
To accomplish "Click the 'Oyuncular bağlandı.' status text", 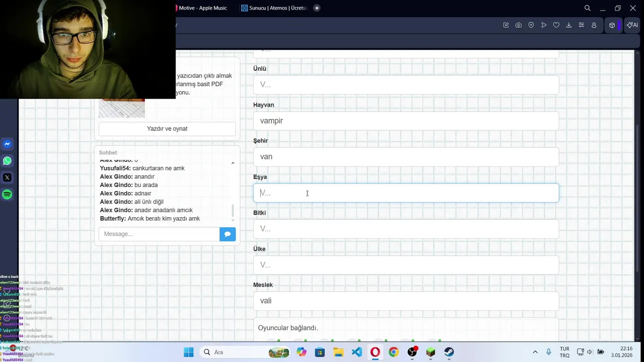I will (x=288, y=328).
